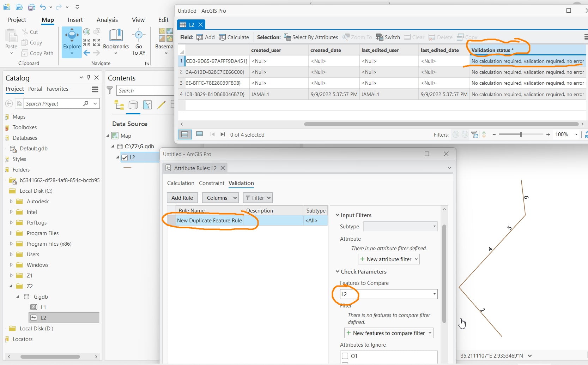This screenshot has width=588, height=365.
Task: Click the Fixed Zoom In arrows icon
Action: pyautogui.click(x=87, y=43)
